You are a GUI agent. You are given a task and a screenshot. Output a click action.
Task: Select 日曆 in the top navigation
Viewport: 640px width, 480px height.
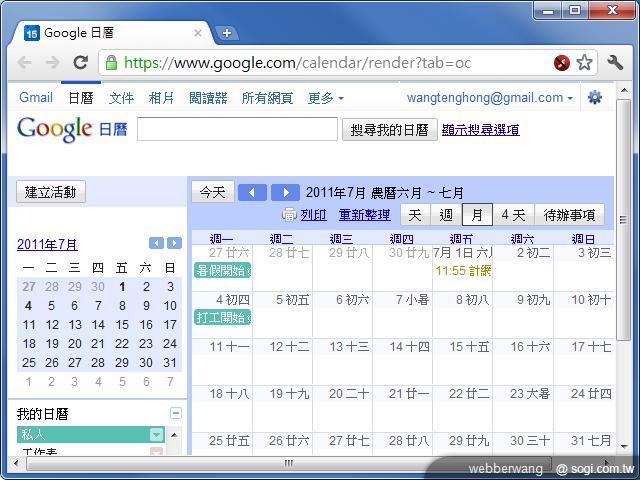coord(81,98)
